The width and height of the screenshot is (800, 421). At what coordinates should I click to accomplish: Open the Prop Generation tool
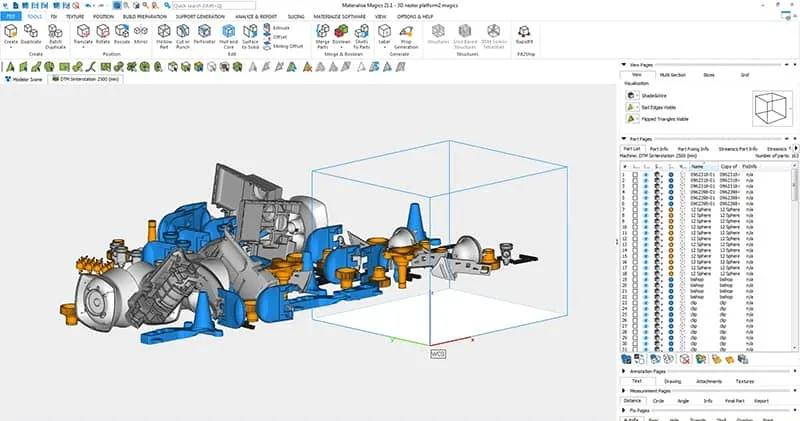click(407, 38)
